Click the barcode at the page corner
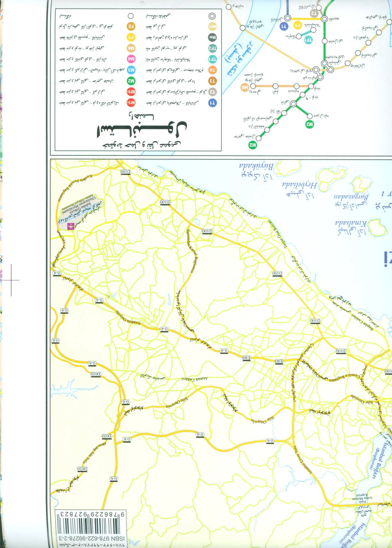 click(91, 524)
